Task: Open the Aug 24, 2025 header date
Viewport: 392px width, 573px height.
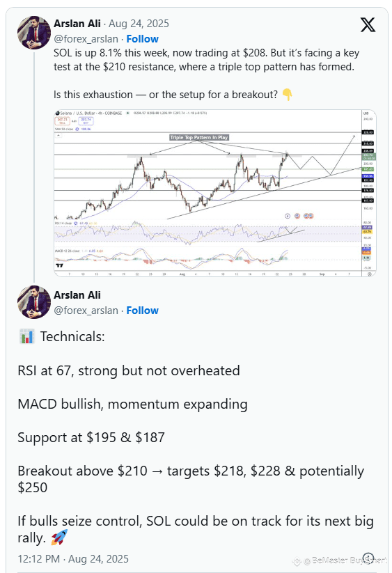Action: pos(139,24)
